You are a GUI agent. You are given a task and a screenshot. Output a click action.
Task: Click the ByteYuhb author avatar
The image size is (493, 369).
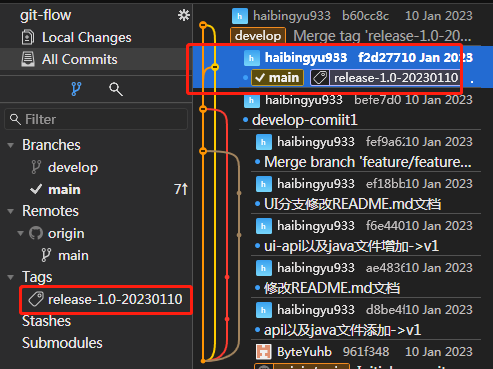coord(263,352)
